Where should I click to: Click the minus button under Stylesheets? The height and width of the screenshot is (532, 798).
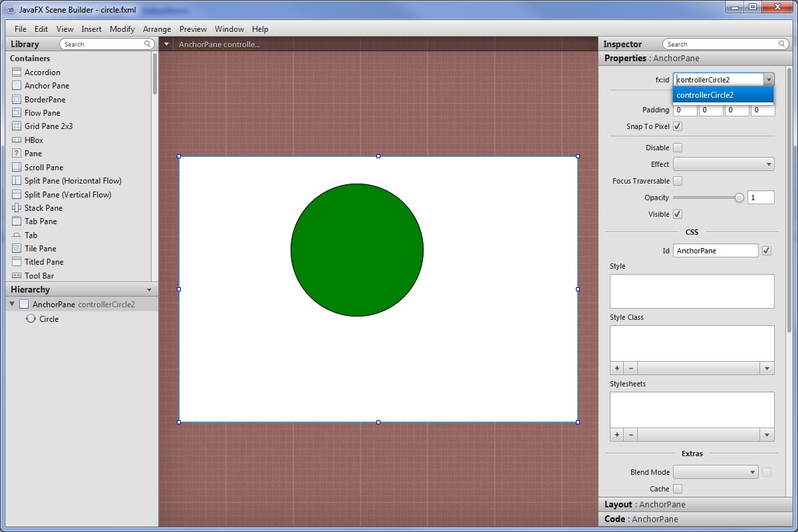(631, 435)
